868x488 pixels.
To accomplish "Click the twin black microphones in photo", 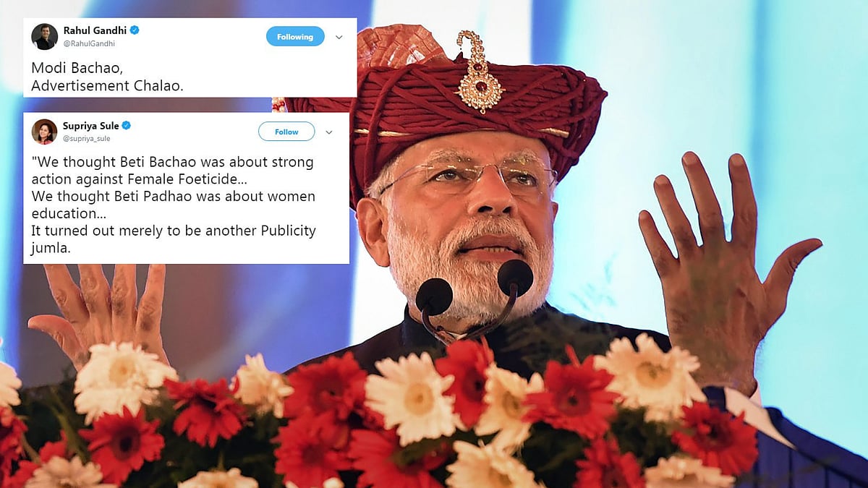I will (x=475, y=289).
